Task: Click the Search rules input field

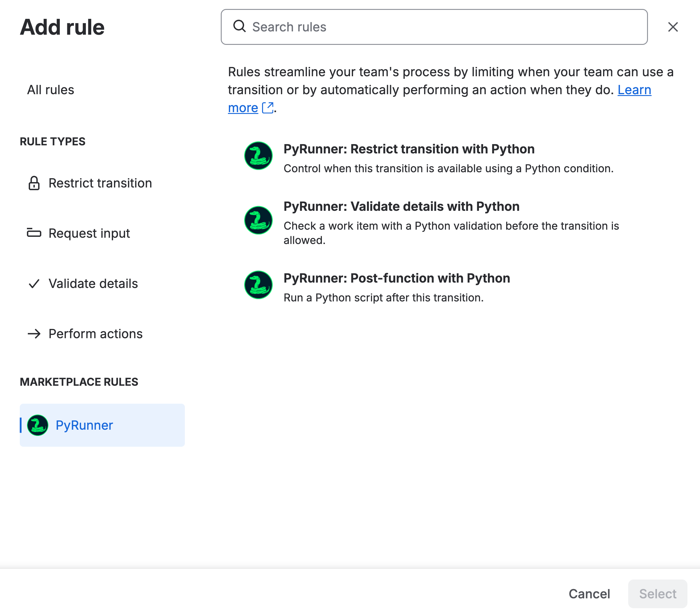Action: point(434,27)
